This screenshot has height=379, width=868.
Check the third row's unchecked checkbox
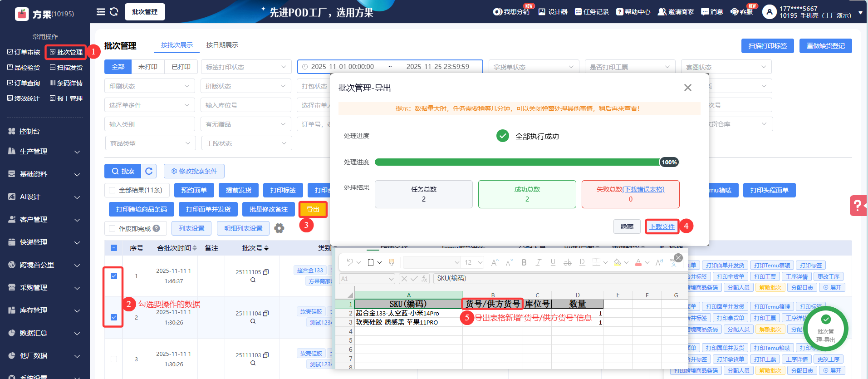[114, 359]
